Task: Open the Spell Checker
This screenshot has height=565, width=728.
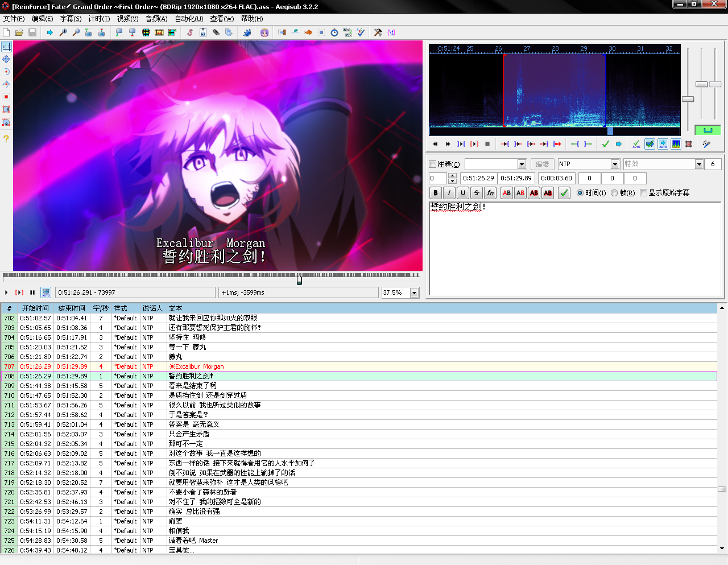Action: [x=360, y=32]
